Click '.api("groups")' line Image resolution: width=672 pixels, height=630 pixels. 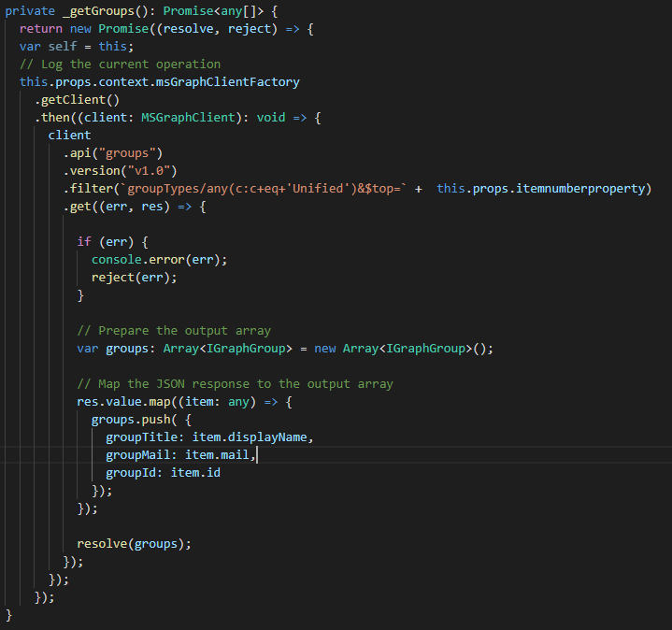[113, 153]
